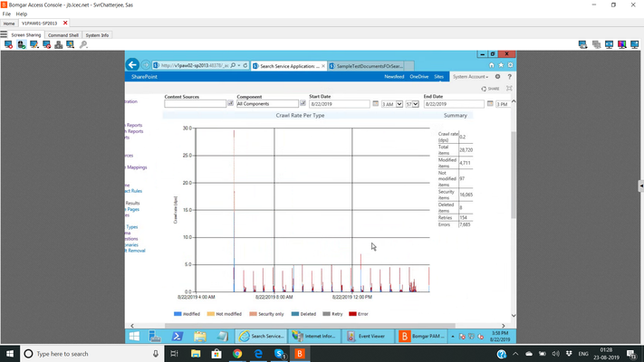Refresh the page in IE address bar

(245, 65)
